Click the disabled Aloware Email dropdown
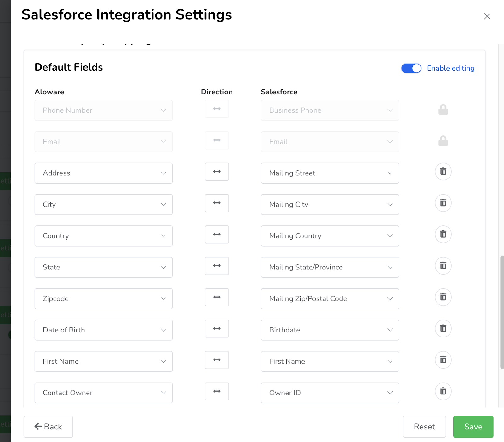The width and height of the screenshot is (504, 442). 103,142
